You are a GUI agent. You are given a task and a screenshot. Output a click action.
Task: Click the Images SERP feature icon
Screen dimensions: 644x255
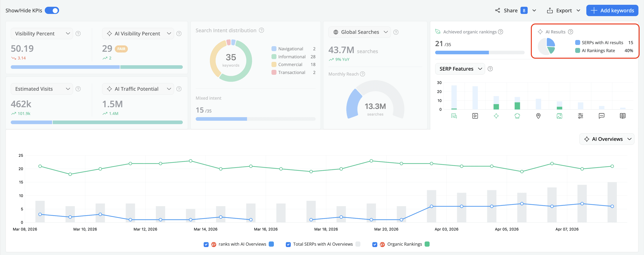pyautogui.click(x=559, y=116)
